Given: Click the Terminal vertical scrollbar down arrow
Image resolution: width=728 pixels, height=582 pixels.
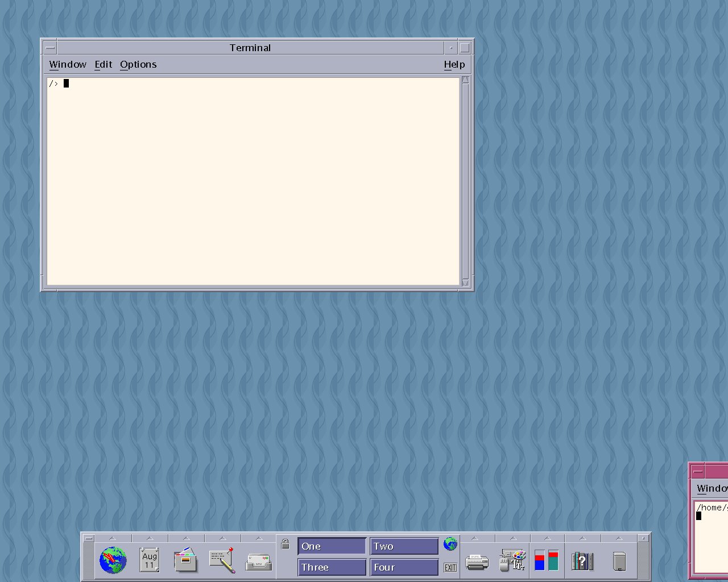Looking at the screenshot, I should click(x=465, y=282).
